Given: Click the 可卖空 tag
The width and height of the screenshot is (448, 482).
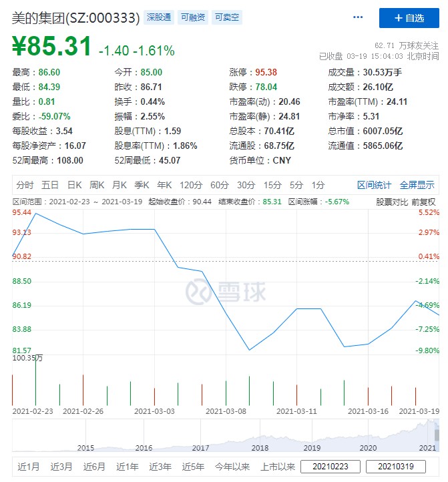Looking at the screenshot, I should [227, 18].
